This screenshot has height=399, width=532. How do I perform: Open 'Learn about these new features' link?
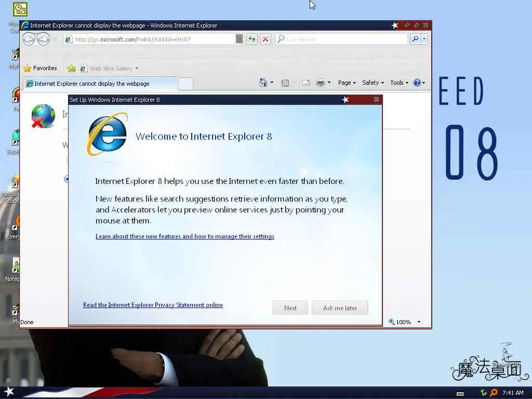point(185,236)
